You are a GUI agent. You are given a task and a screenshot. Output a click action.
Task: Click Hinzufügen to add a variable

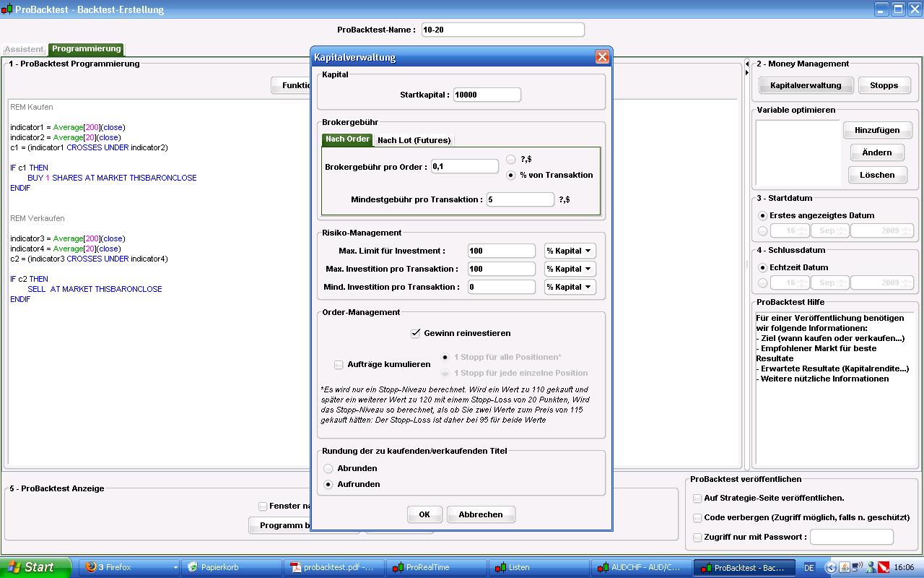point(877,130)
